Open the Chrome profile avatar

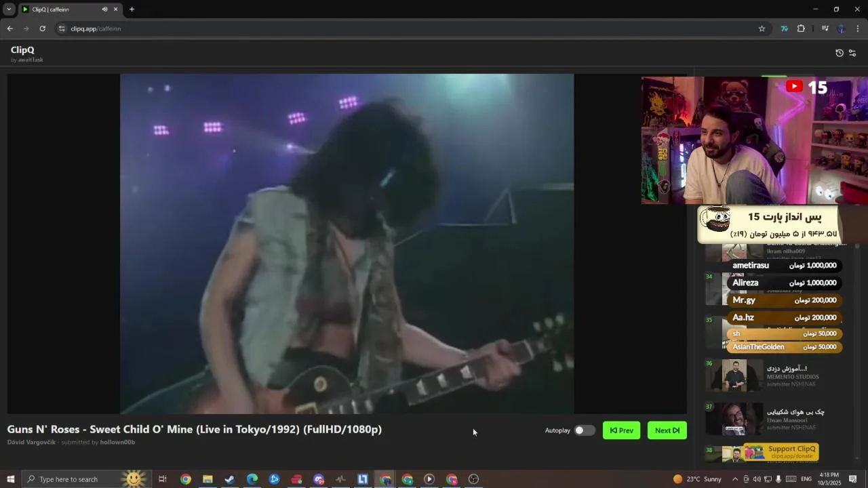(842, 28)
